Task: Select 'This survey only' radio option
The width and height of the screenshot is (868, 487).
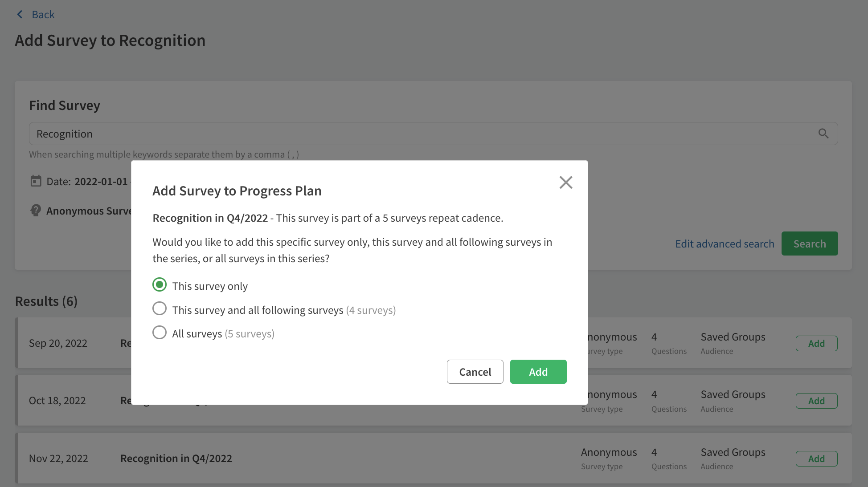Action: pos(160,285)
